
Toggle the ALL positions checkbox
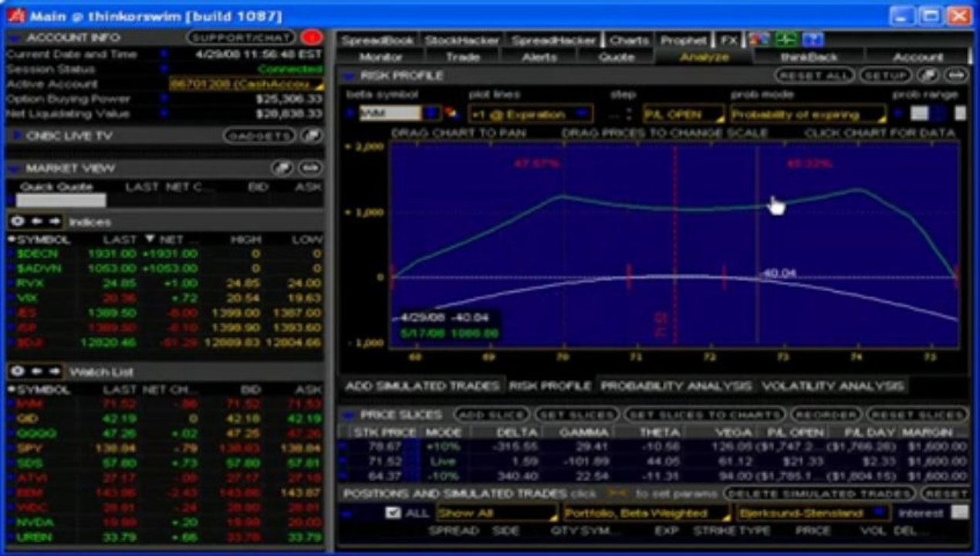[393, 513]
